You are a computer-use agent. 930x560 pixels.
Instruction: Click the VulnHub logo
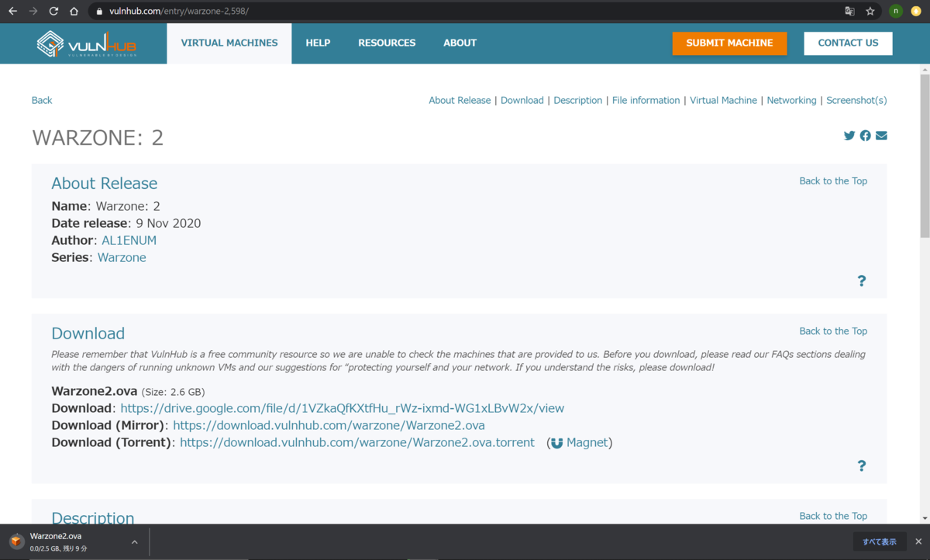tap(87, 43)
